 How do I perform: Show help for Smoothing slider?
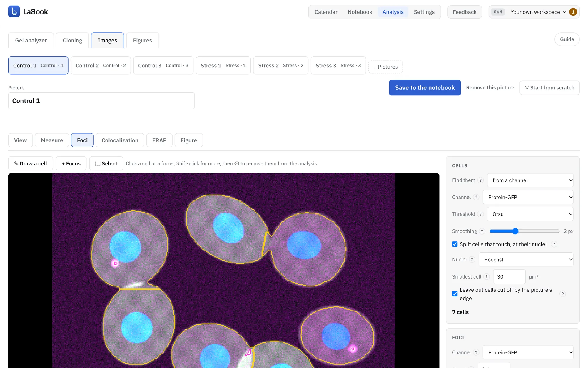point(482,231)
